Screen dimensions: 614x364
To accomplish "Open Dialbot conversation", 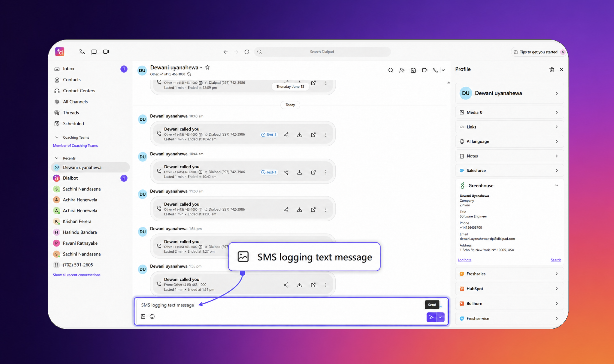I will click(x=90, y=178).
